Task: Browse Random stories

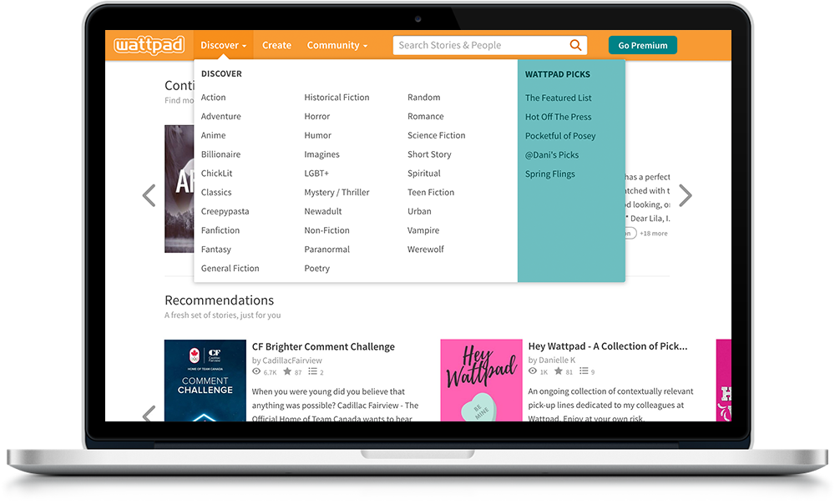Action: click(424, 98)
